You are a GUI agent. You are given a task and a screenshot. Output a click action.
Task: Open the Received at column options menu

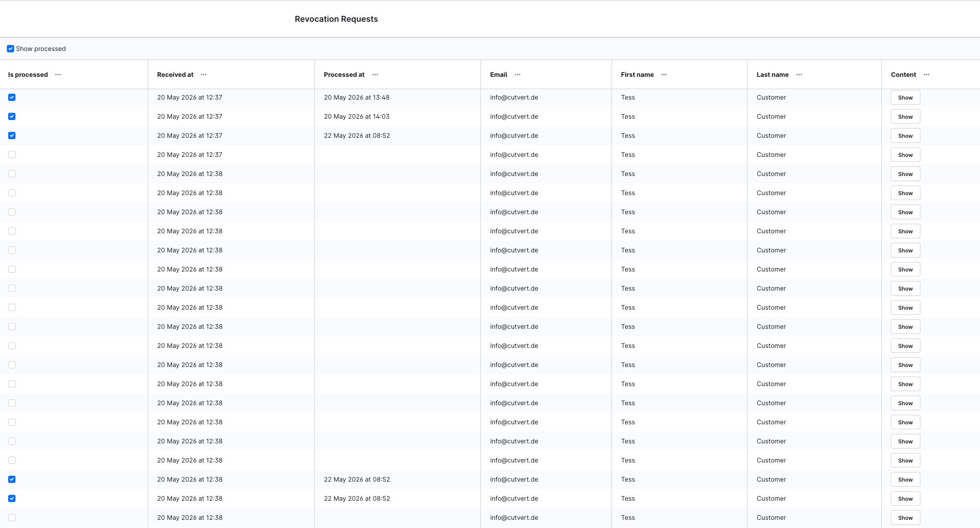(x=203, y=75)
